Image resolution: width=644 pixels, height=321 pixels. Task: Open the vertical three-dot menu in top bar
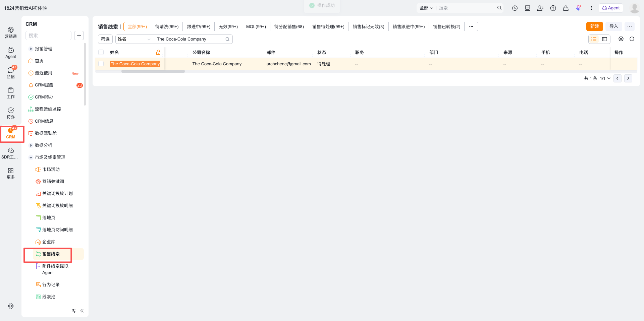pyautogui.click(x=591, y=8)
